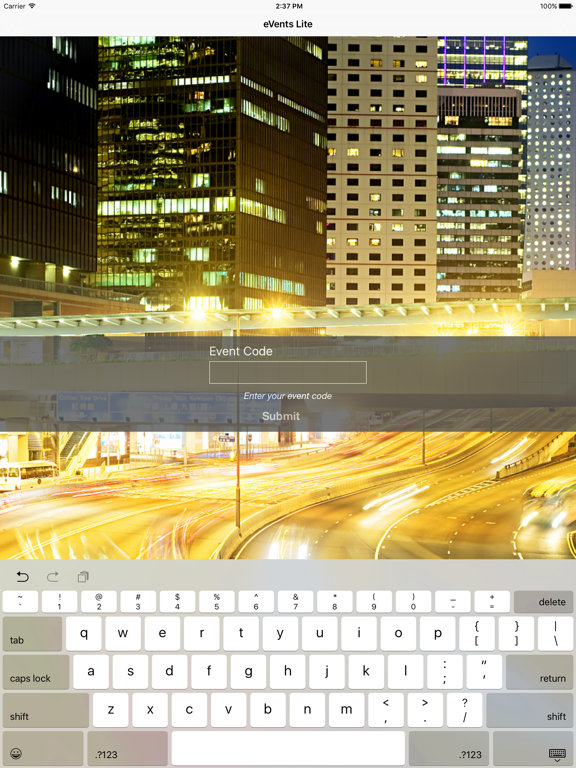Tap the semicolon / colon key
This screenshot has height=768, width=576.
click(x=445, y=672)
